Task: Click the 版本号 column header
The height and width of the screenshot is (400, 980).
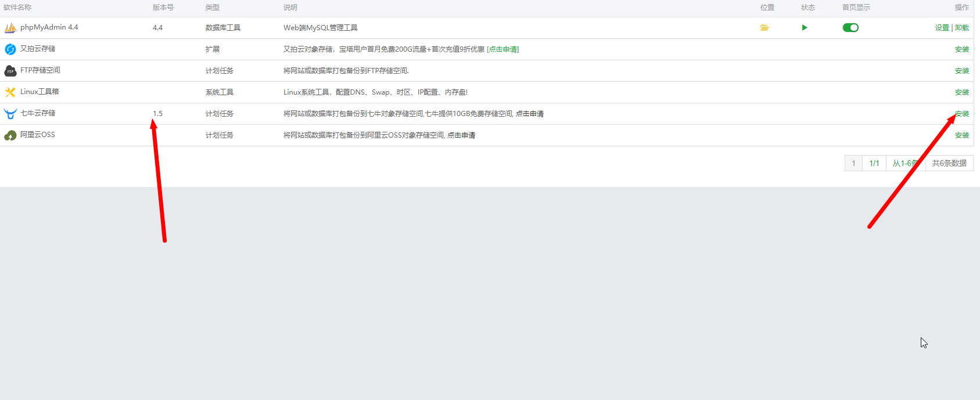Action: pos(163,8)
